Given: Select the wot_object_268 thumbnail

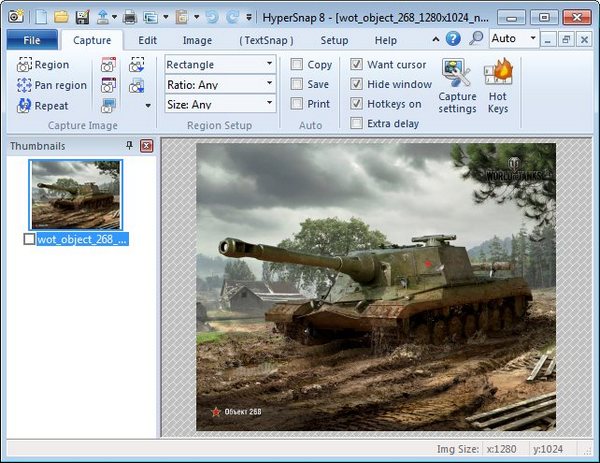Looking at the screenshot, I should pyautogui.click(x=76, y=195).
